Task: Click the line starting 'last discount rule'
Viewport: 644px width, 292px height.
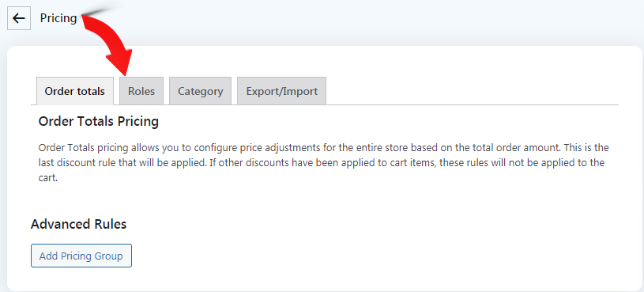Action: 321,163
